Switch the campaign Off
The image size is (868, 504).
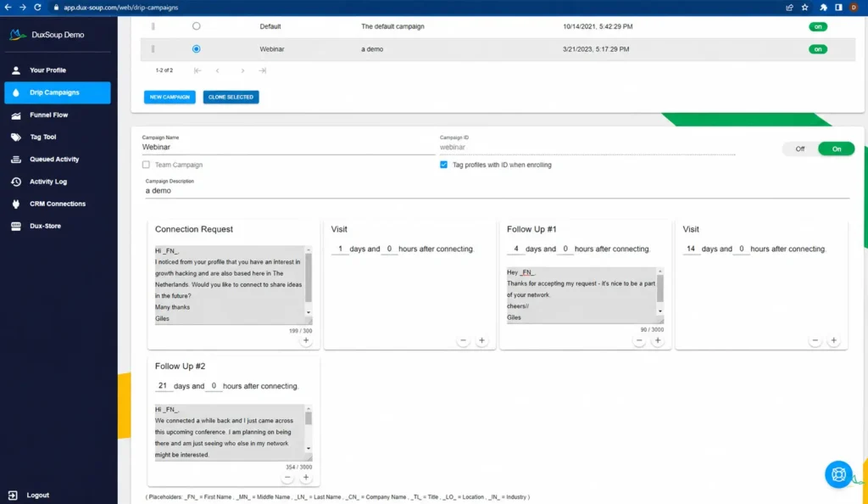click(x=800, y=148)
